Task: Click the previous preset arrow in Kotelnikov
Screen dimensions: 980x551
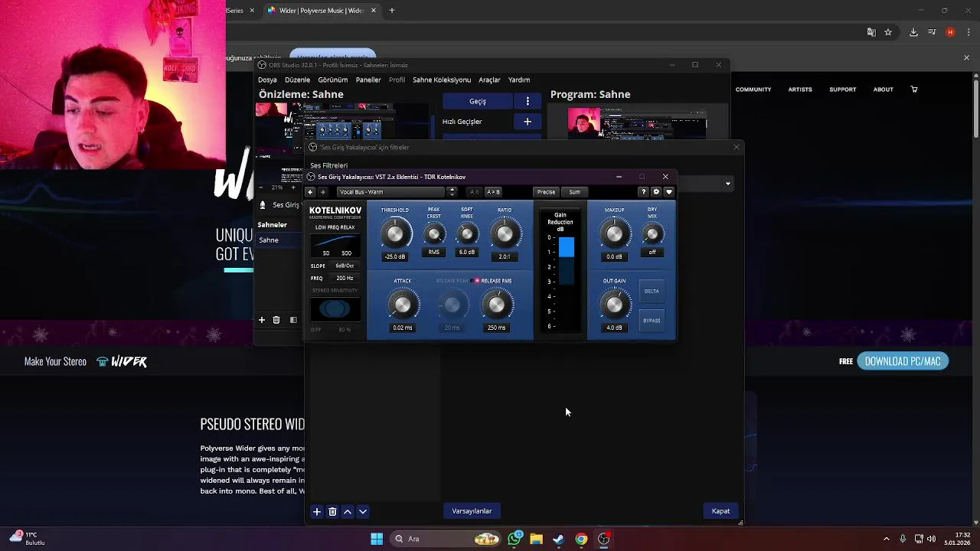Action: pyautogui.click(x=310, y=192)
